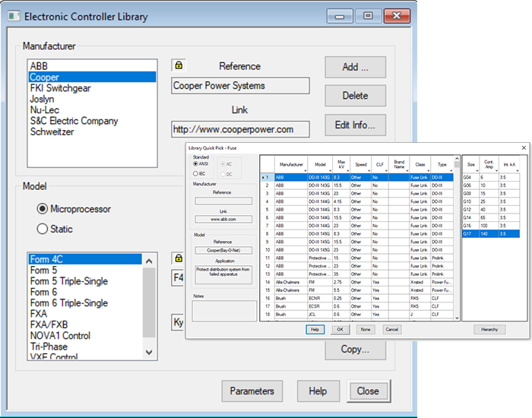532x418 pixels.
Task: Select Nu-Lec in the Manufacturer list
Action: click(92, 110)
